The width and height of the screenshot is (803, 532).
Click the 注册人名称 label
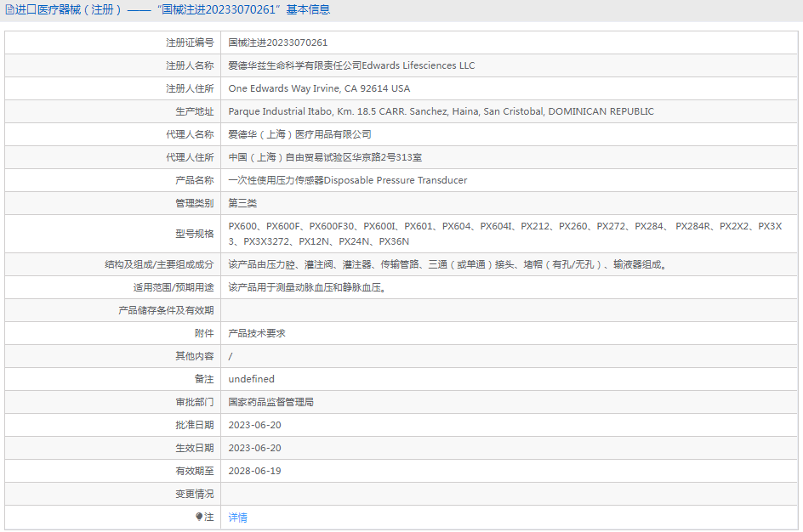click(x=190, y=65)
